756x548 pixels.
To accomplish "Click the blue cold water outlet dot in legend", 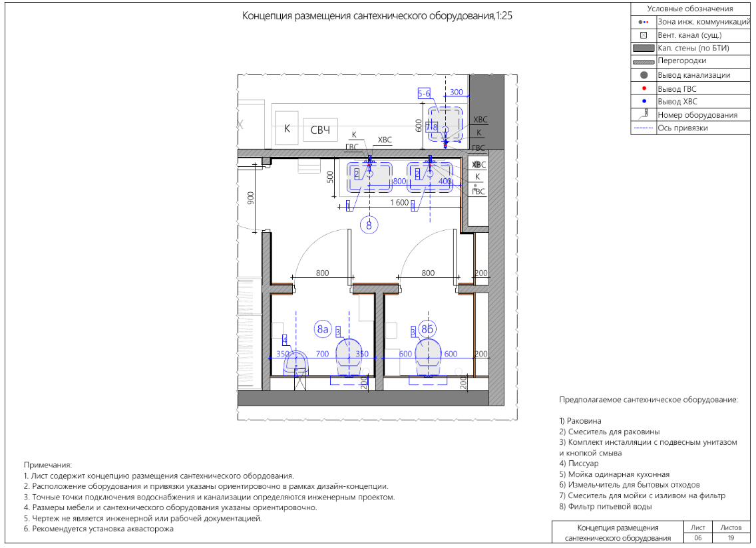I will (644, 101).
